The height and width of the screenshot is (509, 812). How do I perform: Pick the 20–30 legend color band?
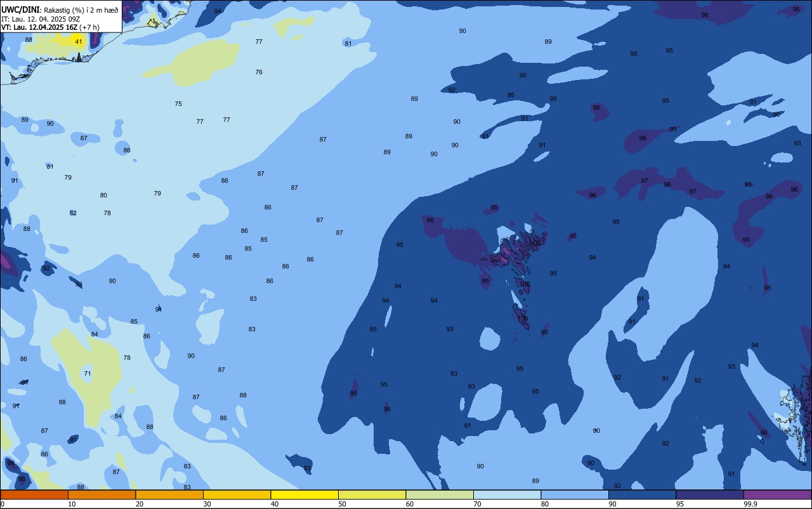click(169, 494)
